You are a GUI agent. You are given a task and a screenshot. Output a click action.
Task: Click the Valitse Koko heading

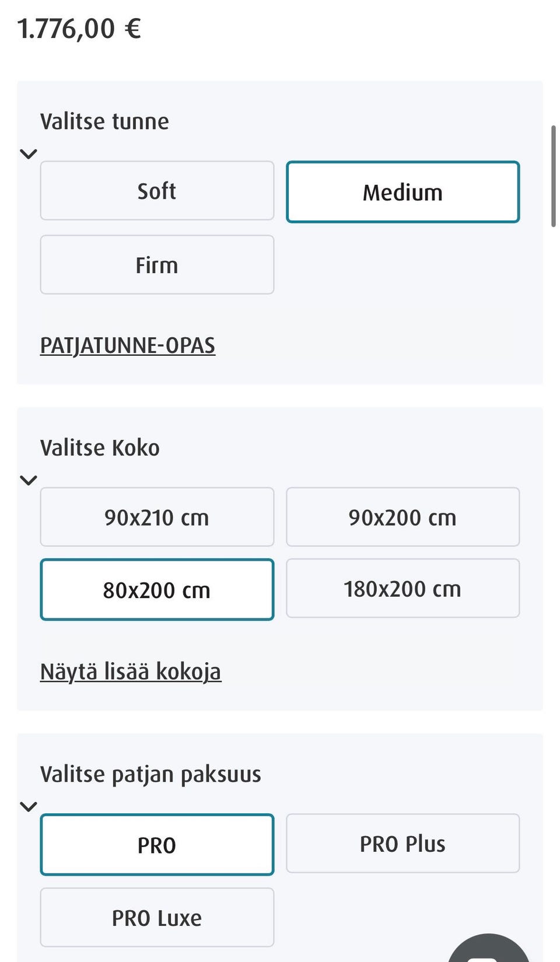tap(100, 448)
